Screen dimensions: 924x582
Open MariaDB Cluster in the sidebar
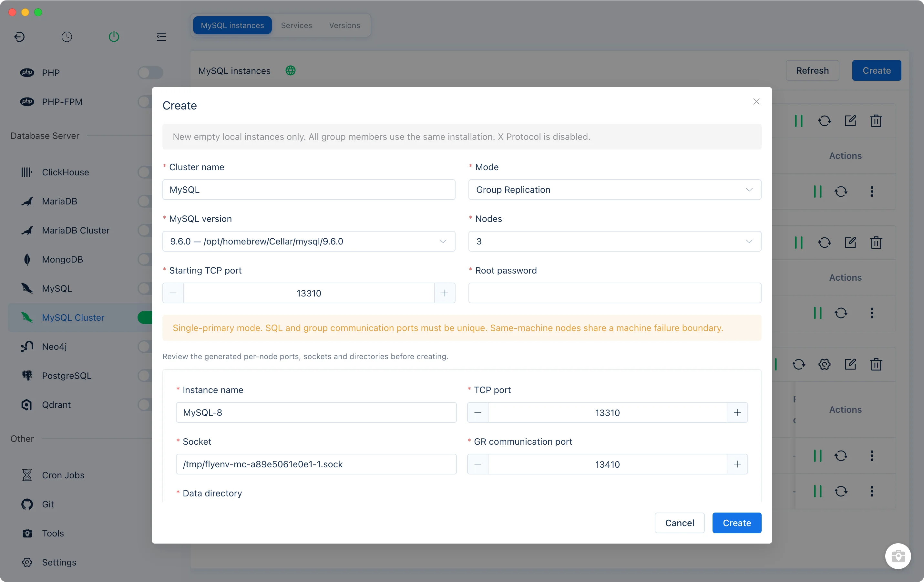(x=80, y=230)
